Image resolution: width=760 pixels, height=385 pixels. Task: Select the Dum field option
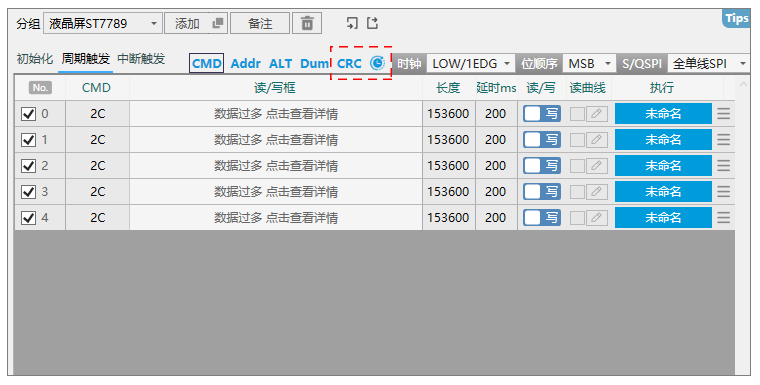coord(315,64)
